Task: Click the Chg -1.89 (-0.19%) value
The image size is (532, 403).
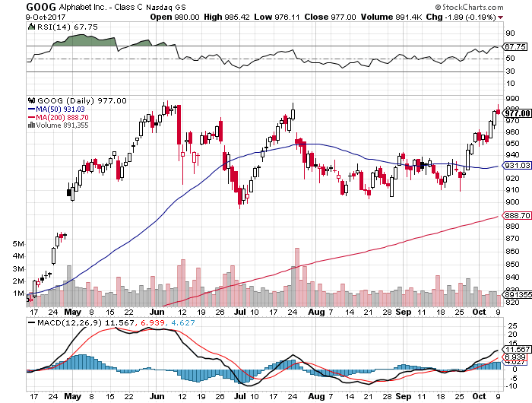Action: point(461,17)
